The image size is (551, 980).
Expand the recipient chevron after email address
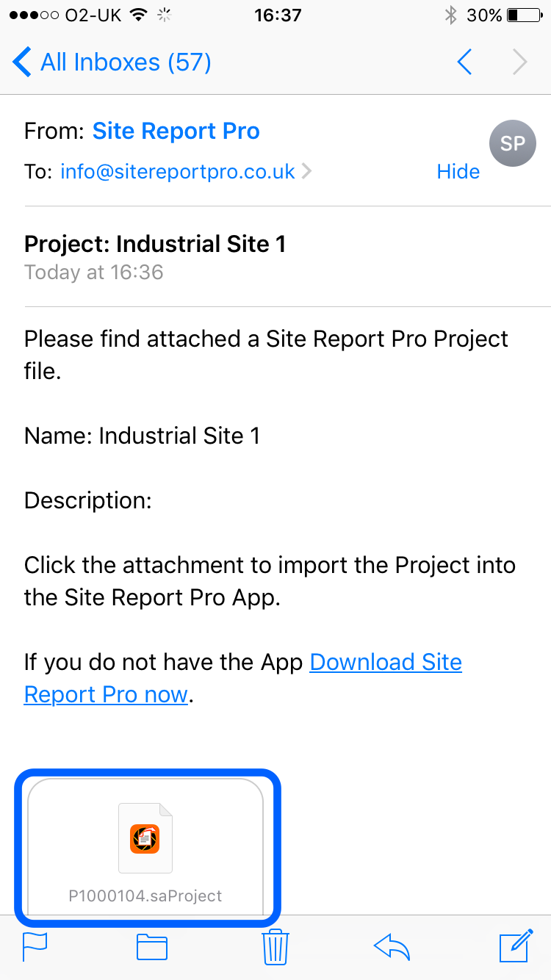click(307, 172)
